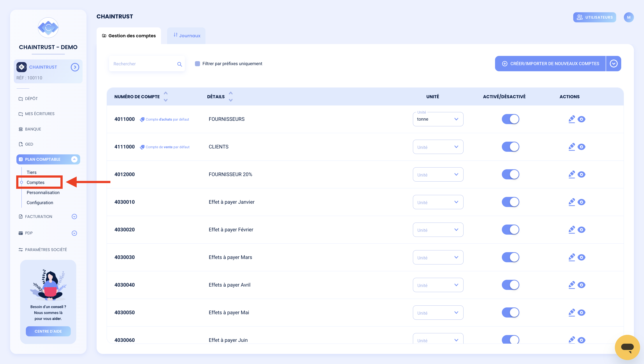The image size is (644, 364).
Task: View Effets à payer Avril with eye icon
Action: pos(582,285)
